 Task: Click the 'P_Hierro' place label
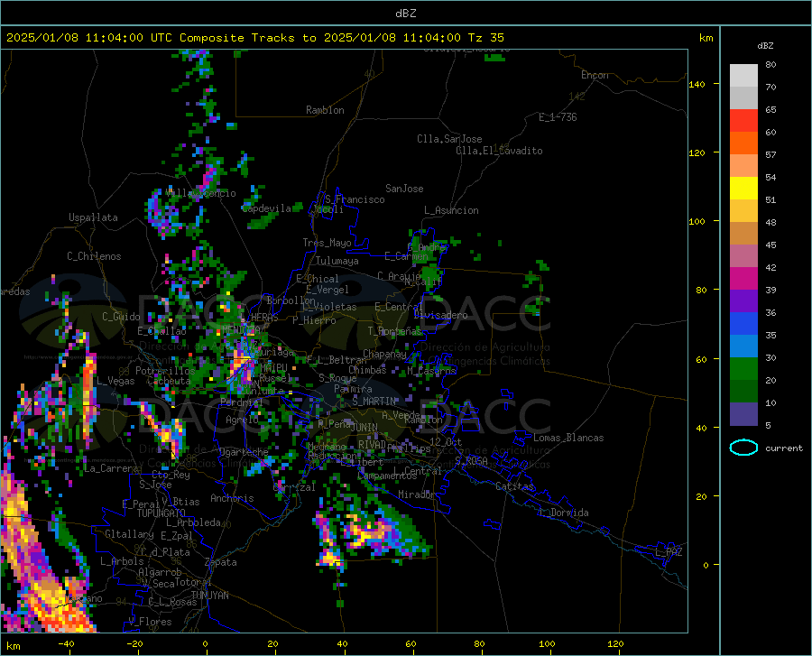click(x=314, y=320)
